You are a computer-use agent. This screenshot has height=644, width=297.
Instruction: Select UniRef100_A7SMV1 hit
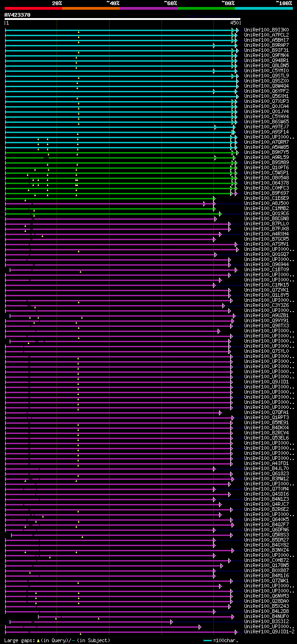[267, 244]
